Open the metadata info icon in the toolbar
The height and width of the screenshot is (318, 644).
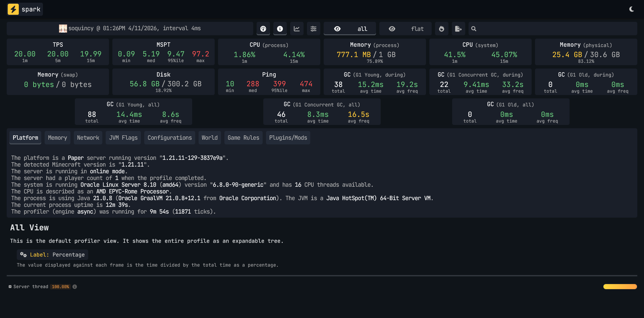(280, 29)
